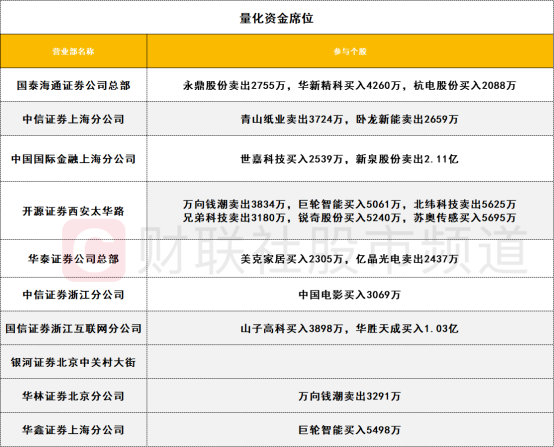Click the cell 万向钱潮卖出3291万
This screenshot has height=447, width=554.
[350, 396]
